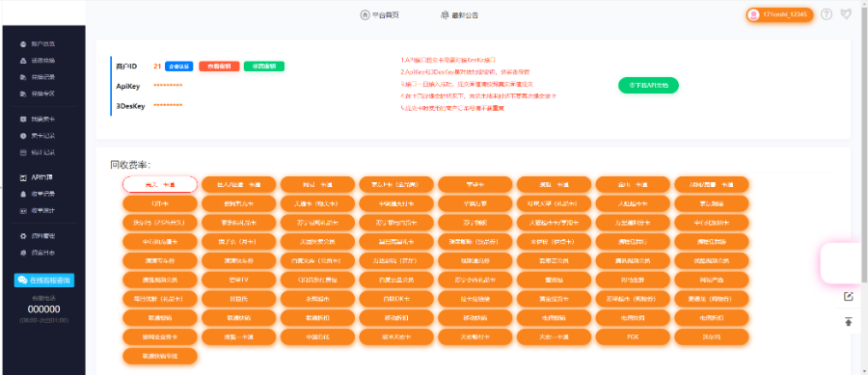The height and width of the screenshot is (375, 868).
Task: Select the 腾讯视频会员 rate tag
Action: coord(633,260)
